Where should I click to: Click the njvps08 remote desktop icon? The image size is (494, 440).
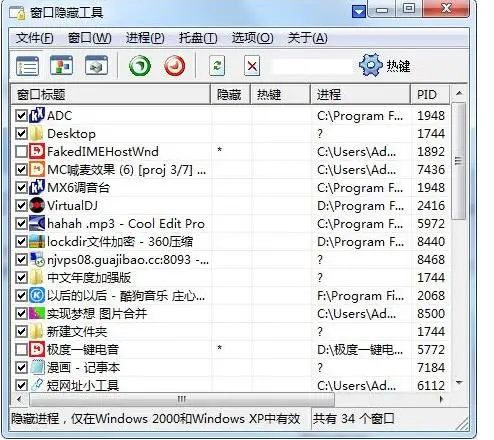(37, 259)
